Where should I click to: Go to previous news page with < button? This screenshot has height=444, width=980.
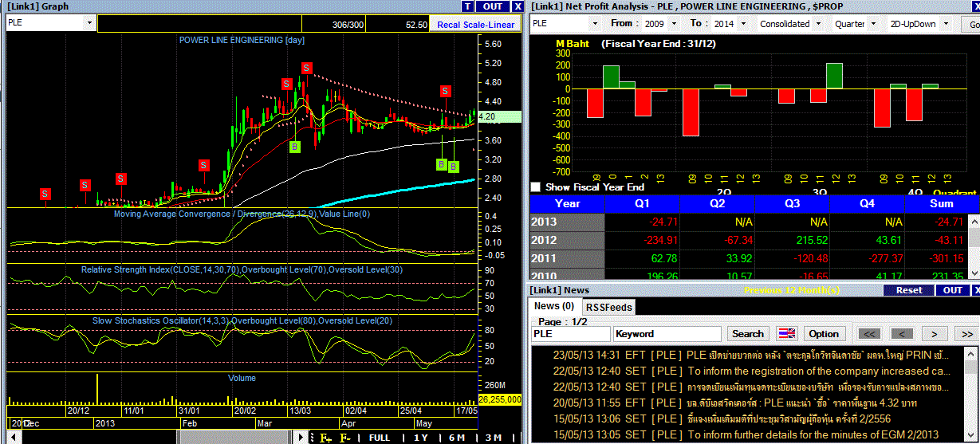902,334
